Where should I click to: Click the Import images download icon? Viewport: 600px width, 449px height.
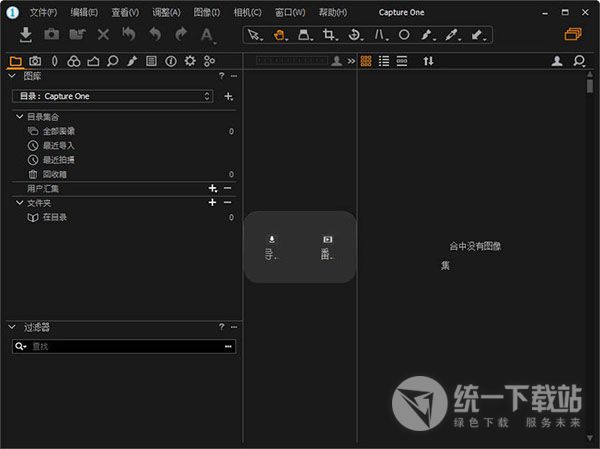coord(27,34)
